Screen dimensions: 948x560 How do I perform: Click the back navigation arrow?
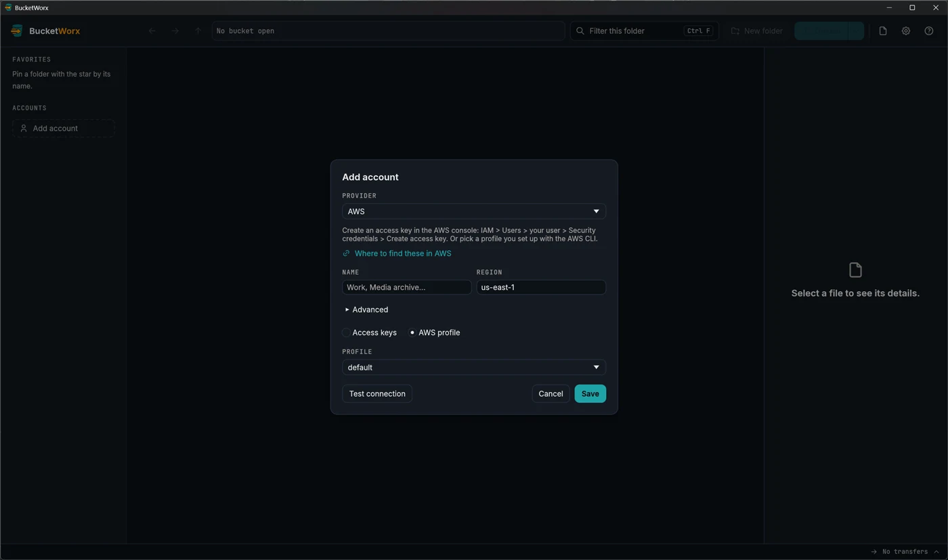tap(152, 30)
